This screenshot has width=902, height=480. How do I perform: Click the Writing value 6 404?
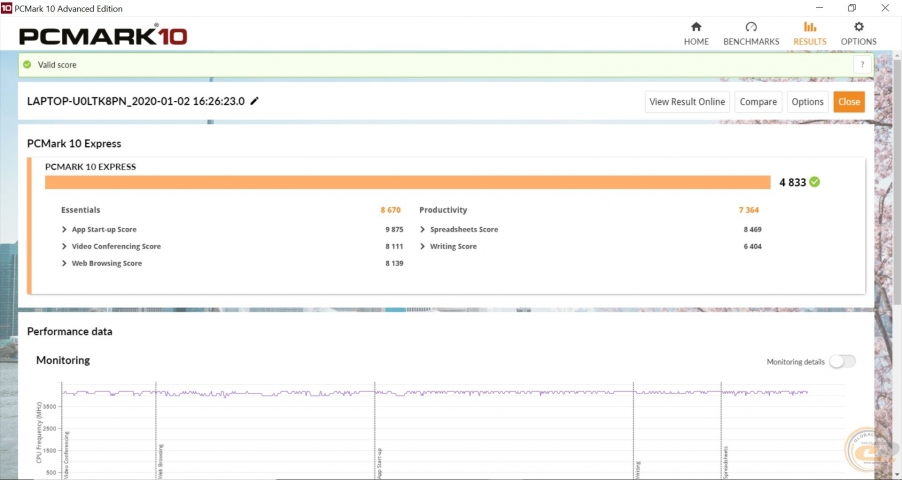(752, 246)
